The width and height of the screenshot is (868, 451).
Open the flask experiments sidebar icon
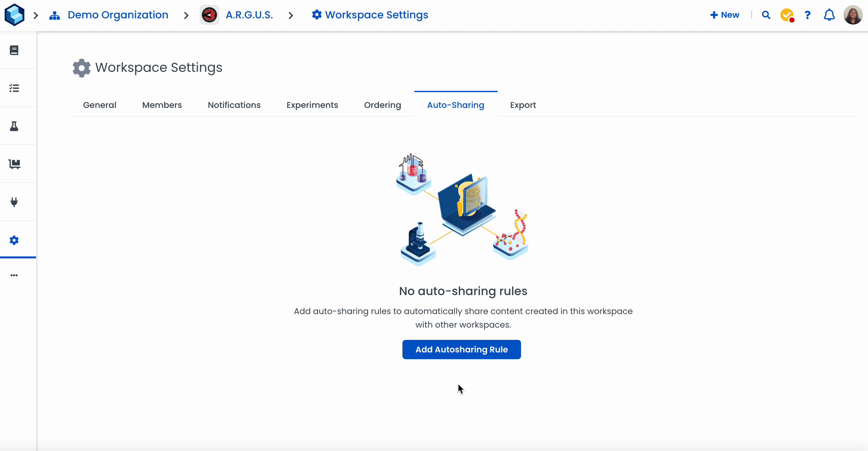14,126
